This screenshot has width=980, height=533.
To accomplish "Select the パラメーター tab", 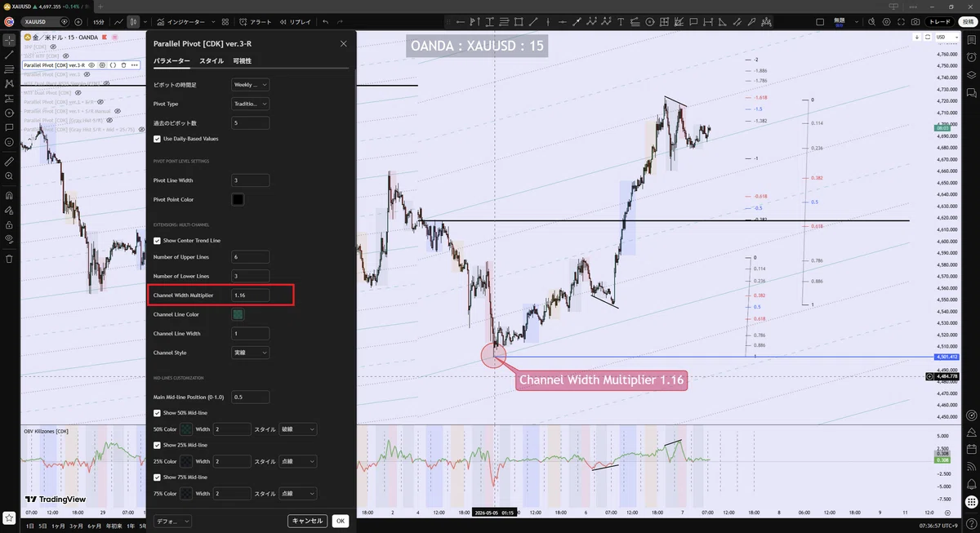I will click(171, 60).
